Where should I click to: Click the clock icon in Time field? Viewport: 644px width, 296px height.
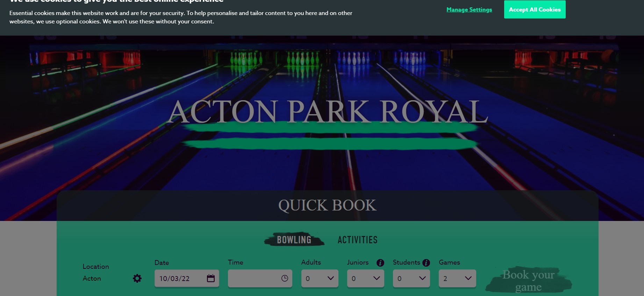pyautogui.click(x=285, y=278)
